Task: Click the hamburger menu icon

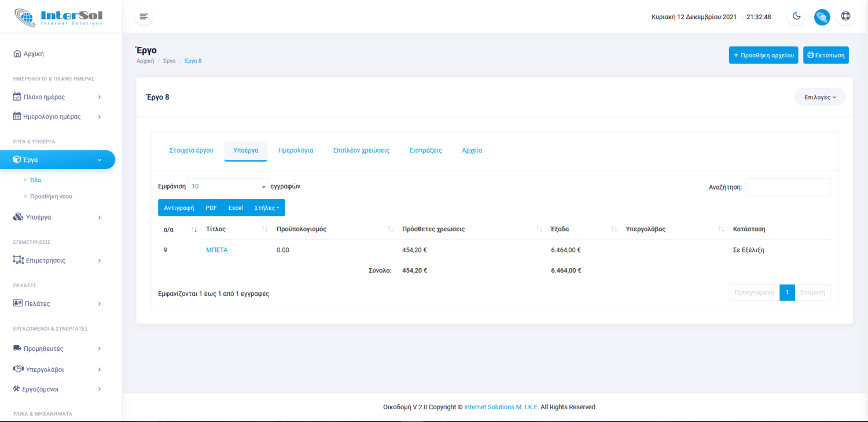Action: tap(144, 17)
